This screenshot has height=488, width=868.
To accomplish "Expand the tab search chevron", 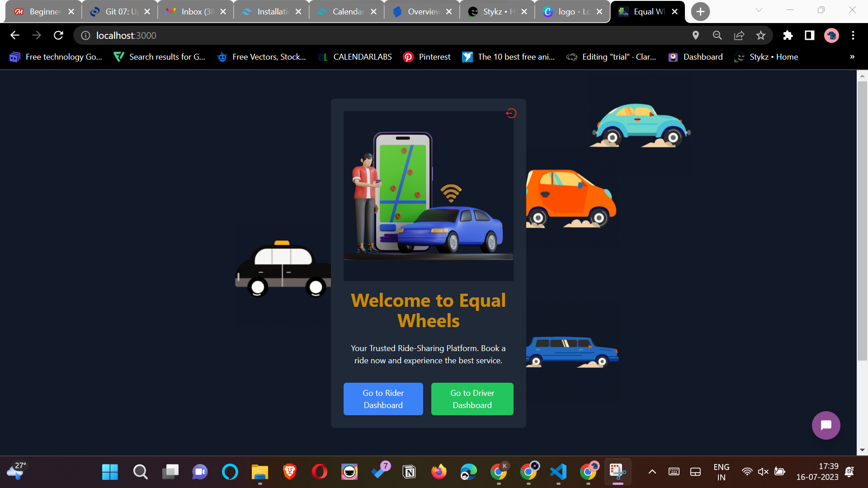I will (x=759, y=10).
